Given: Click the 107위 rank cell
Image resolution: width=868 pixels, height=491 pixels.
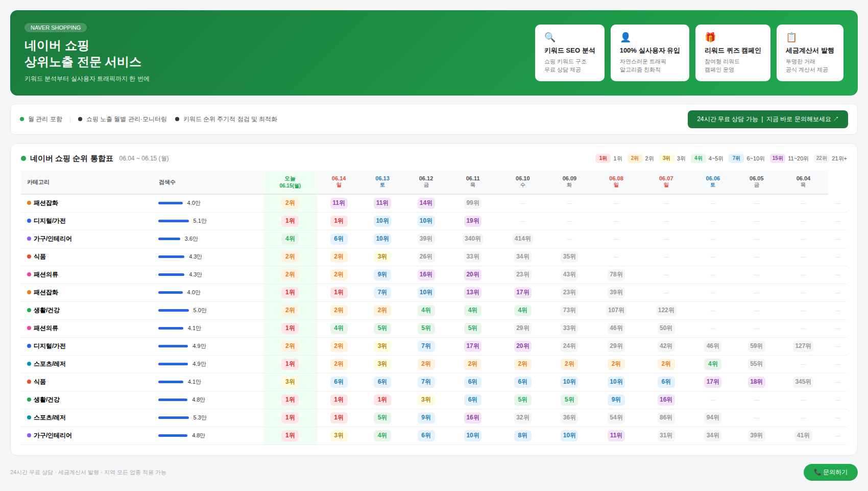Looking at the screenshot, I should (616, 311).
